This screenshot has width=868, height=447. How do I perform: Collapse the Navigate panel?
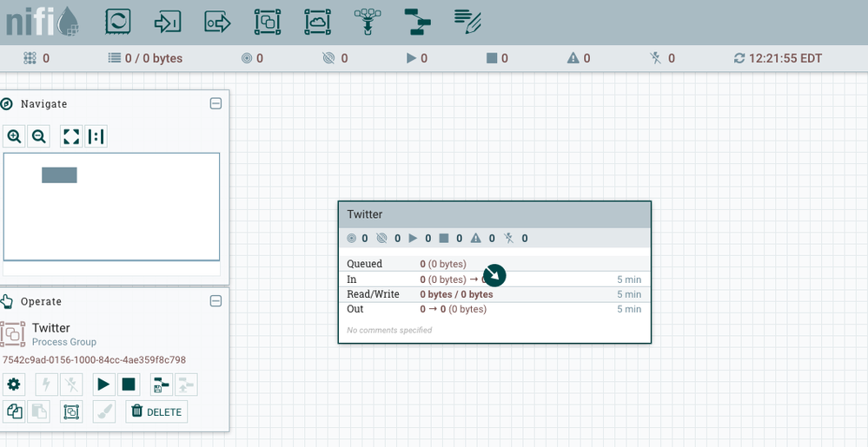pos(216,103)
